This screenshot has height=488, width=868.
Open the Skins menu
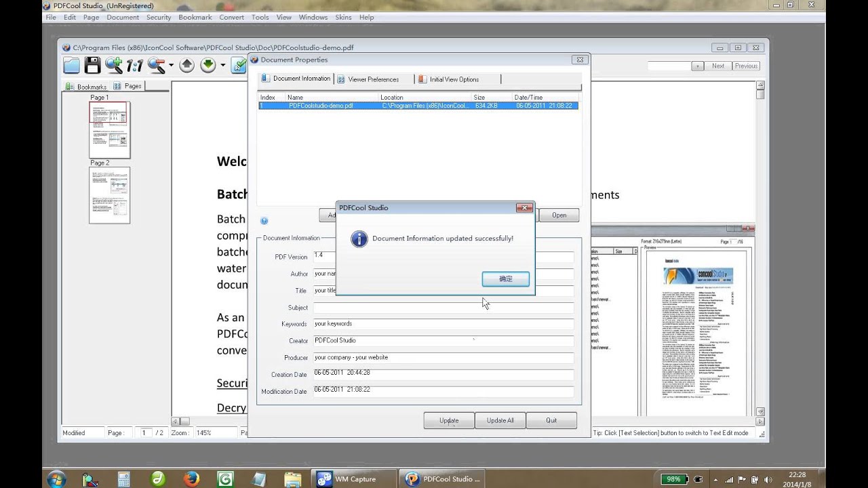pyautogui.click(x=343, y=17)
